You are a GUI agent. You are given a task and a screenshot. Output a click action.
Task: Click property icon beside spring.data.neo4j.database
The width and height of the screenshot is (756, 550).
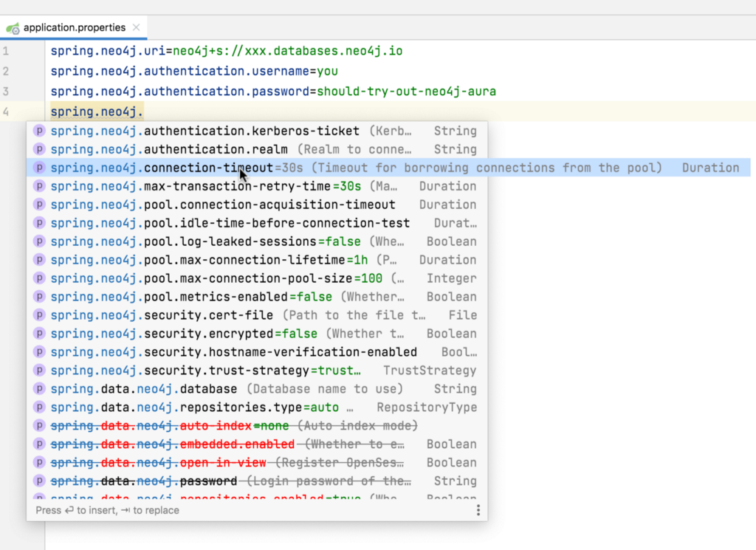tap(40, 389)
